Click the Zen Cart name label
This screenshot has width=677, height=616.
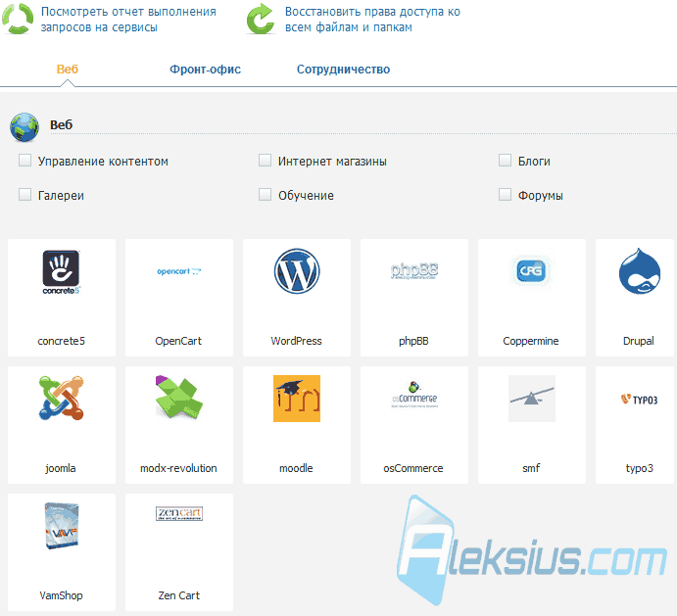tap(178, 595)
